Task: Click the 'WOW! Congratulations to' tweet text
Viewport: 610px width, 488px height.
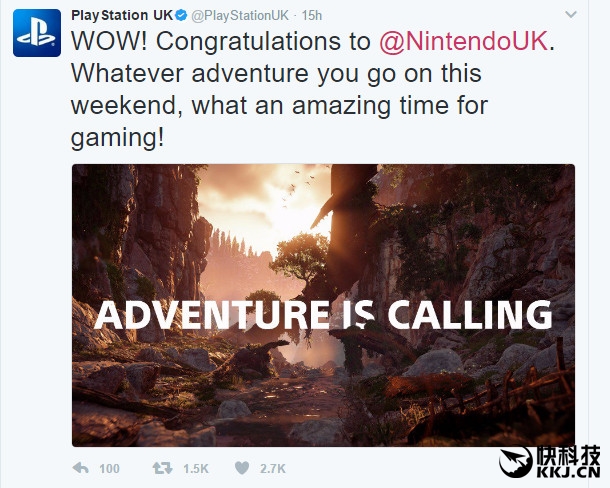Action: click(220, 45)
